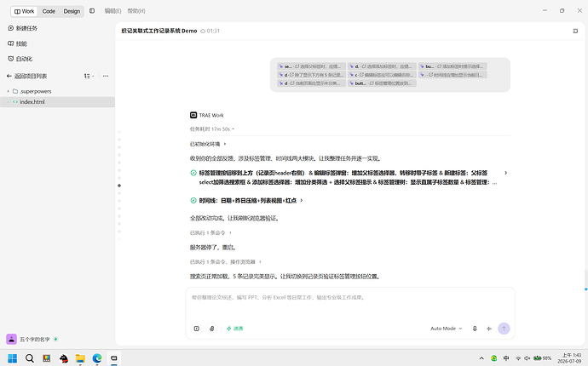The image size is (588, 366).
Task: Send message with the purple arrow button
Action: click(504, 329)
